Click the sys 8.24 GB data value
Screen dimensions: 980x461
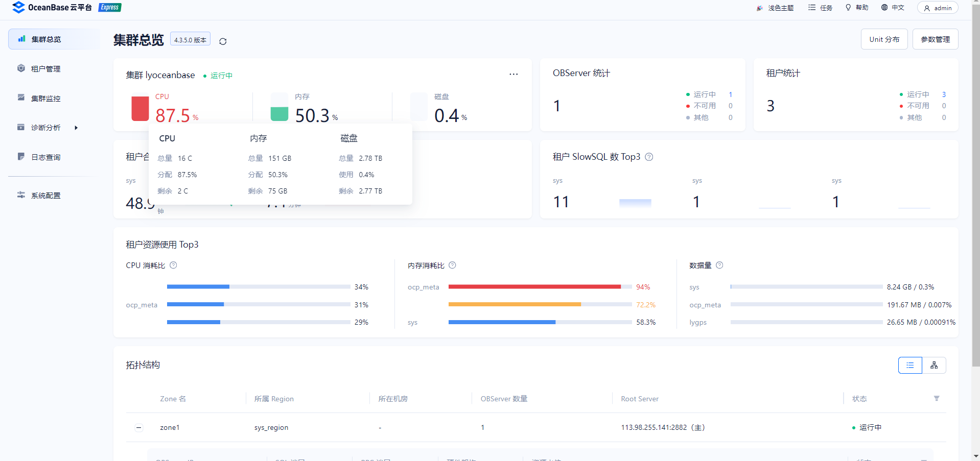coord(911,287)
